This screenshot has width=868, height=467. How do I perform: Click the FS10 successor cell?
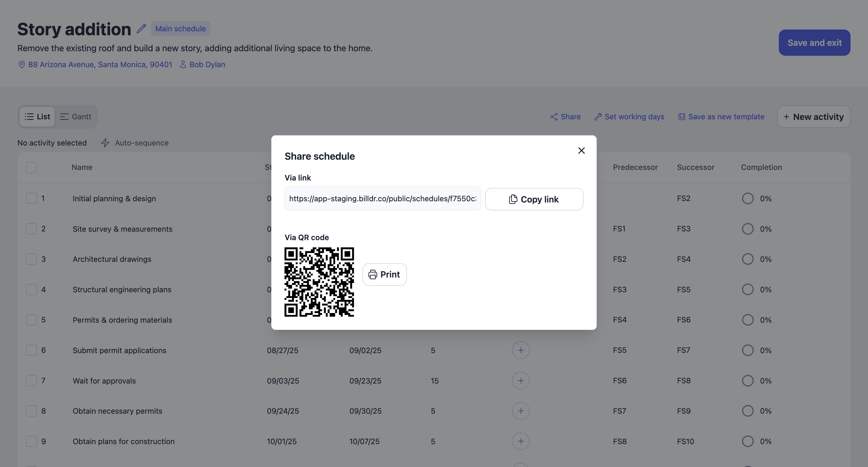click(685, 441)
